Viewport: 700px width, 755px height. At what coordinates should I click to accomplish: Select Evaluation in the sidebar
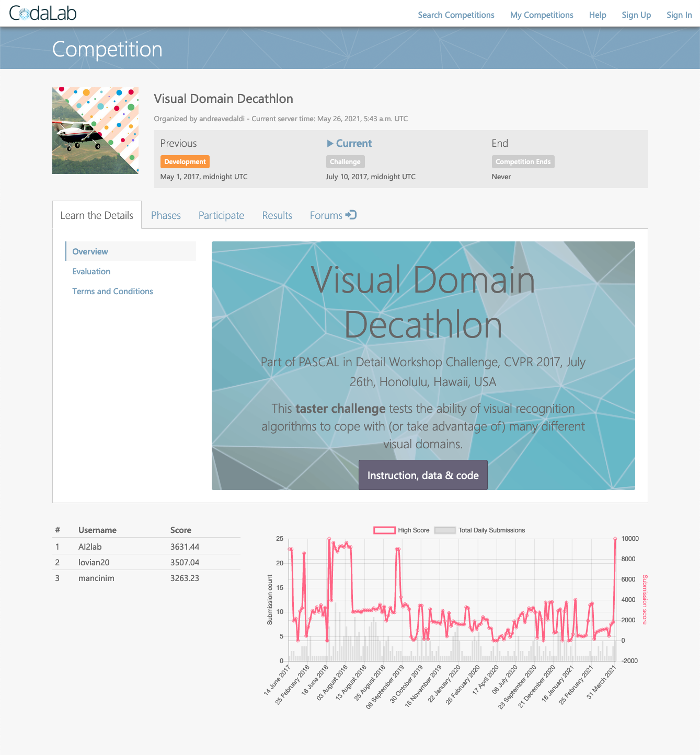click(91, 271)
